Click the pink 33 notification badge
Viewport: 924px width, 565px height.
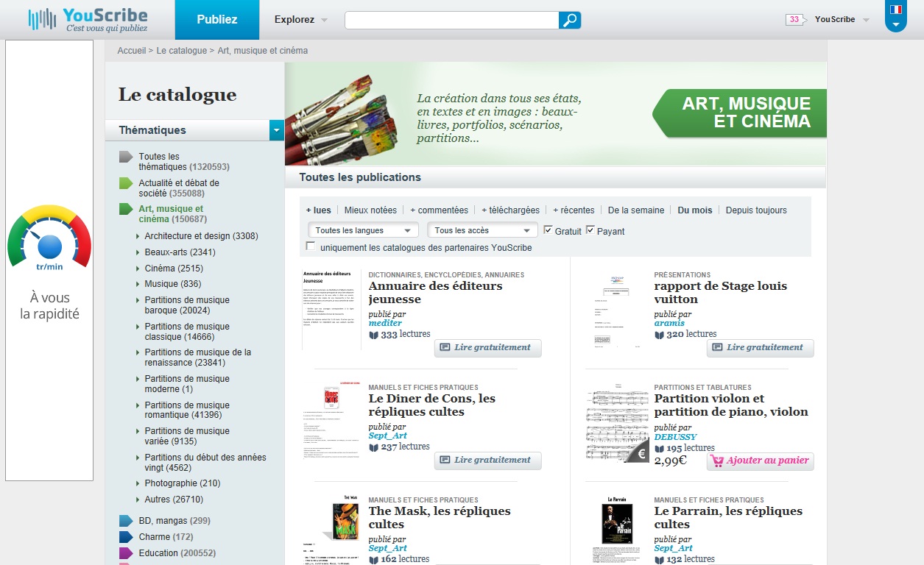pyautogui.click(x=794, y=20)
